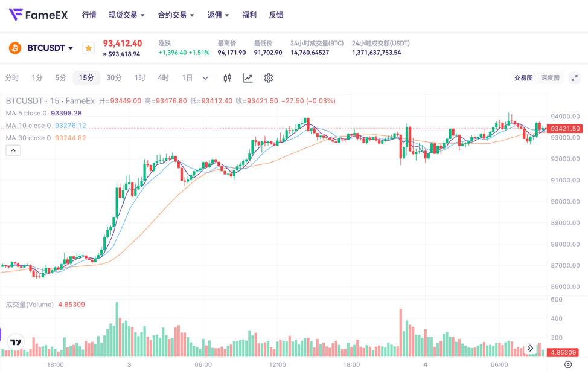Click the TradingView logo icon
This screenshot has width=588, height=371.
point(16,342)
